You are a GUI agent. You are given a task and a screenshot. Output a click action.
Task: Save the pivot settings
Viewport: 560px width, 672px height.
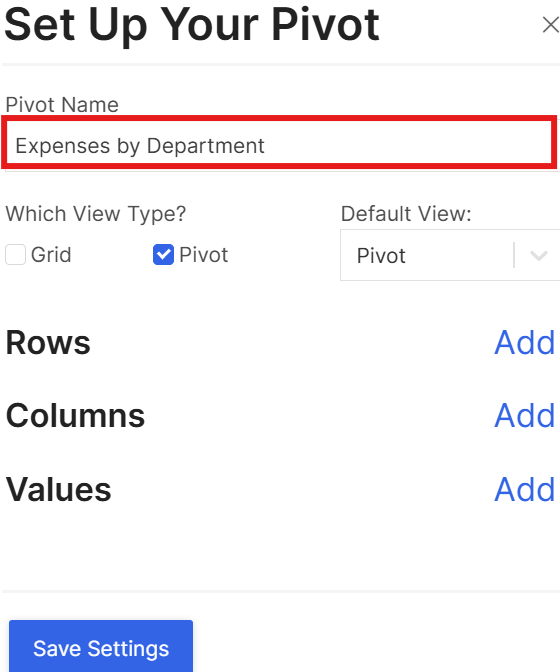tap(101, 647)
